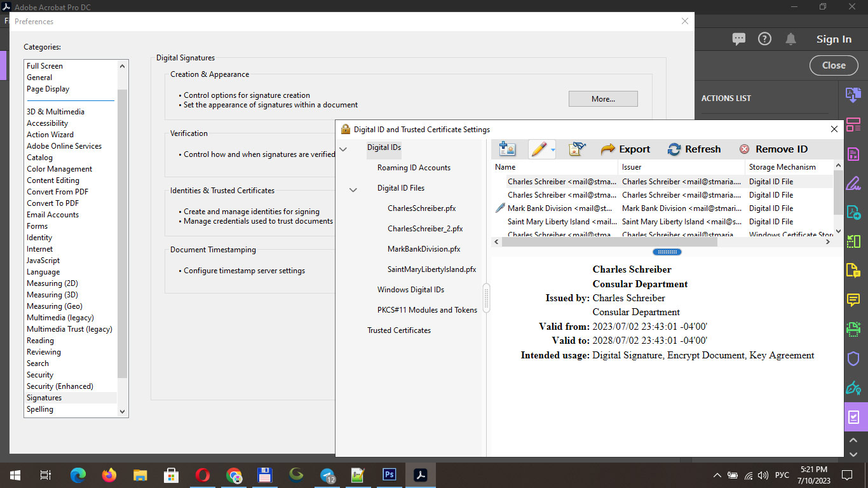Select CharlesSchreiber_2.pfx in the tree

click(425, 229)
